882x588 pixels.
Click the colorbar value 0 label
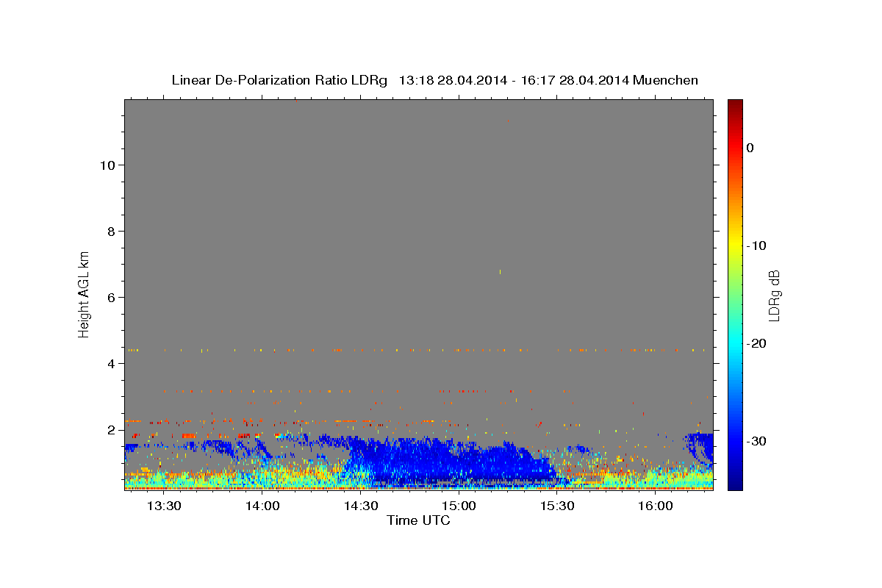(750, 148)
